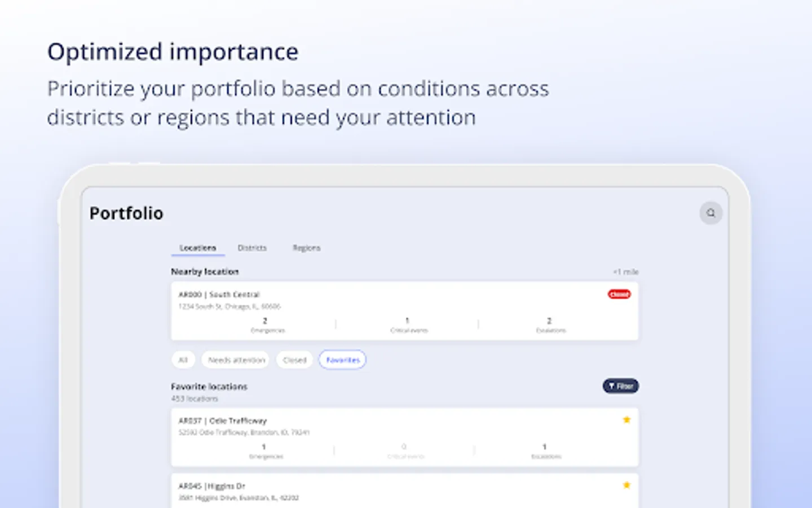This screenshot has width=812, height=508.
Task: Open the AR037 Odie Trafficway card
Action: pyautogui.click(x=405, y=437)
